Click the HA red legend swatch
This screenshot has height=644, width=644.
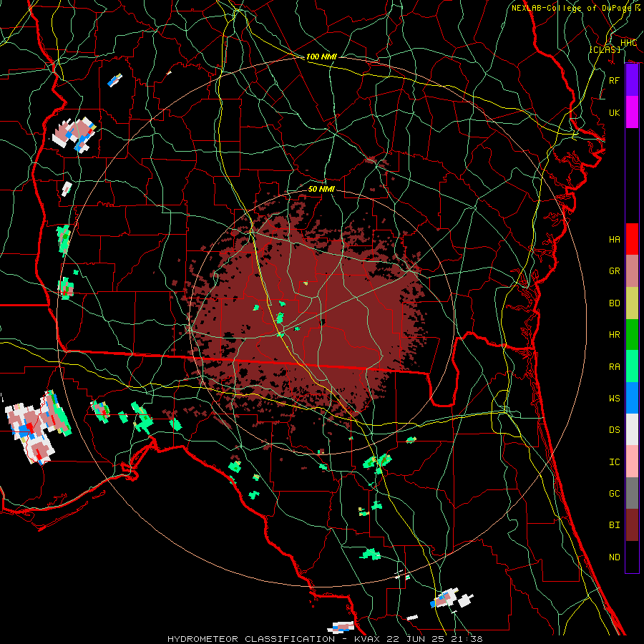(632, 239)
